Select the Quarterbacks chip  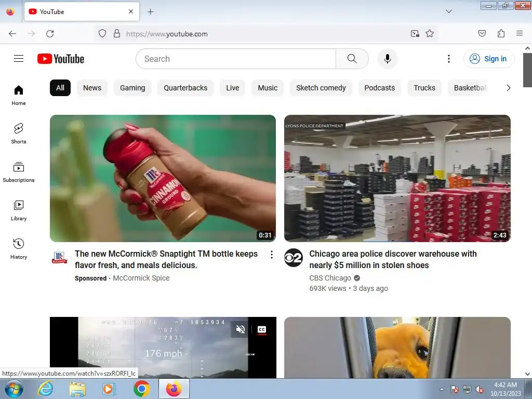185,88
